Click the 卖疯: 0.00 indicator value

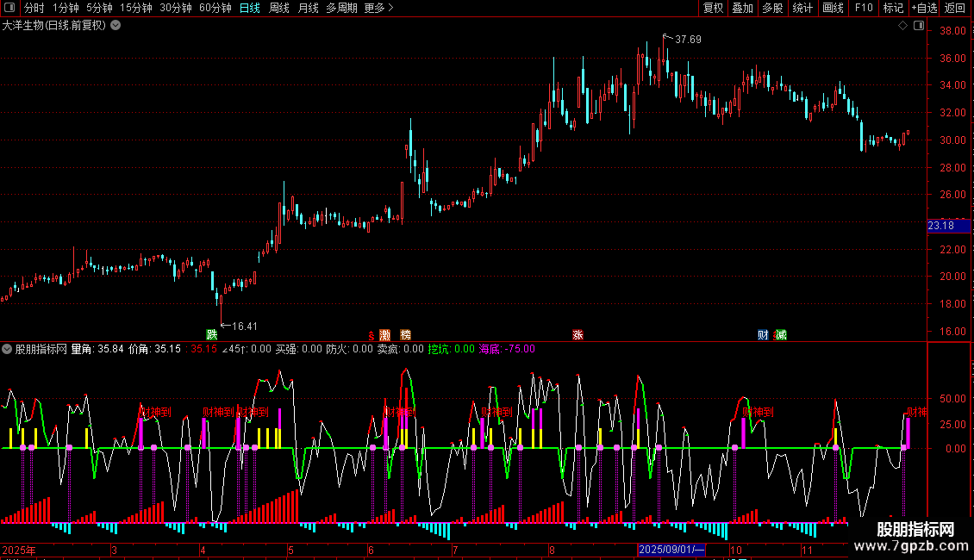point(401,349)
